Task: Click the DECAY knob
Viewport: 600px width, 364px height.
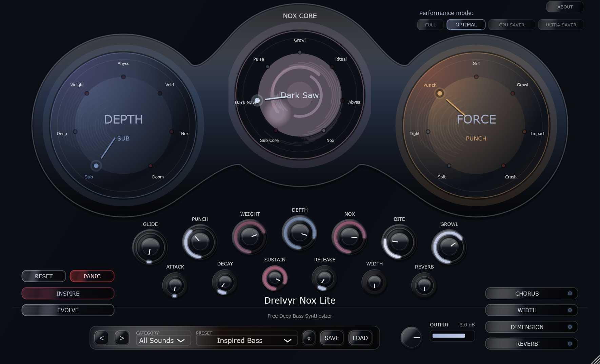Action: coord(225,282)
